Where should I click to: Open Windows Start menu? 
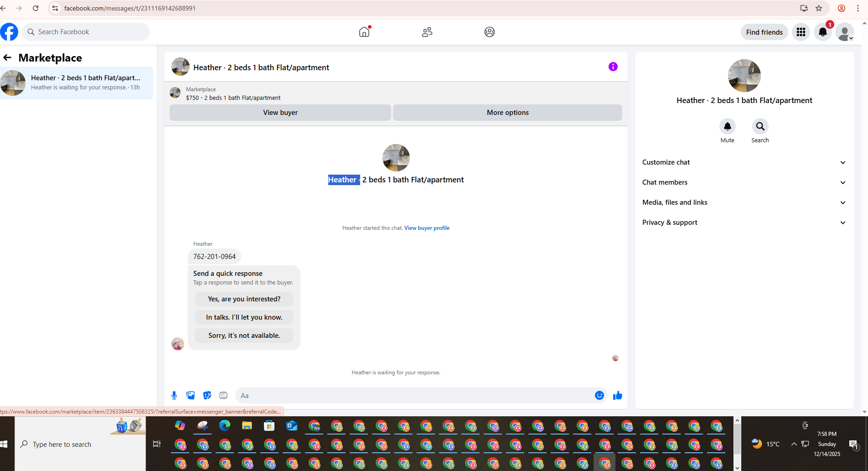[4, 444]
